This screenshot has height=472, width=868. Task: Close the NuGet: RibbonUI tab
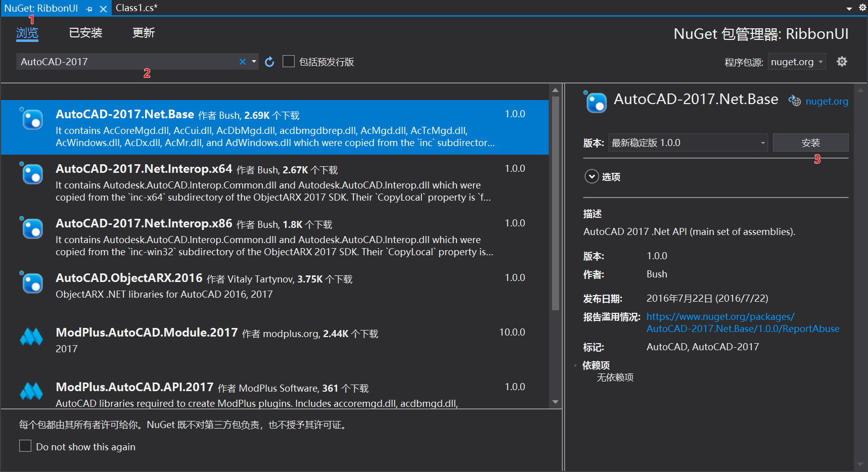[x=103, y=9]
